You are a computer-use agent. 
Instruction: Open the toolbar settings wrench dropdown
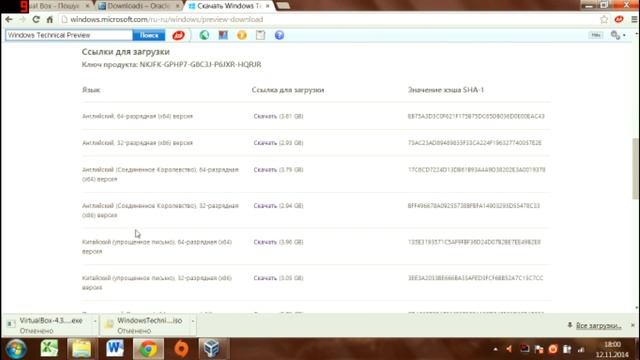point(618,35)
